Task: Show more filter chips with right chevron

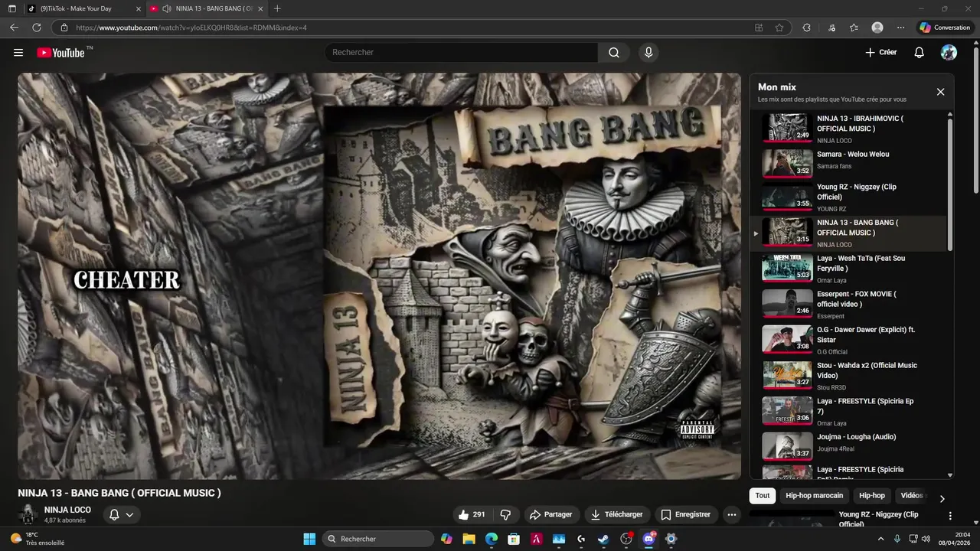Action: [x=942, y=498]
